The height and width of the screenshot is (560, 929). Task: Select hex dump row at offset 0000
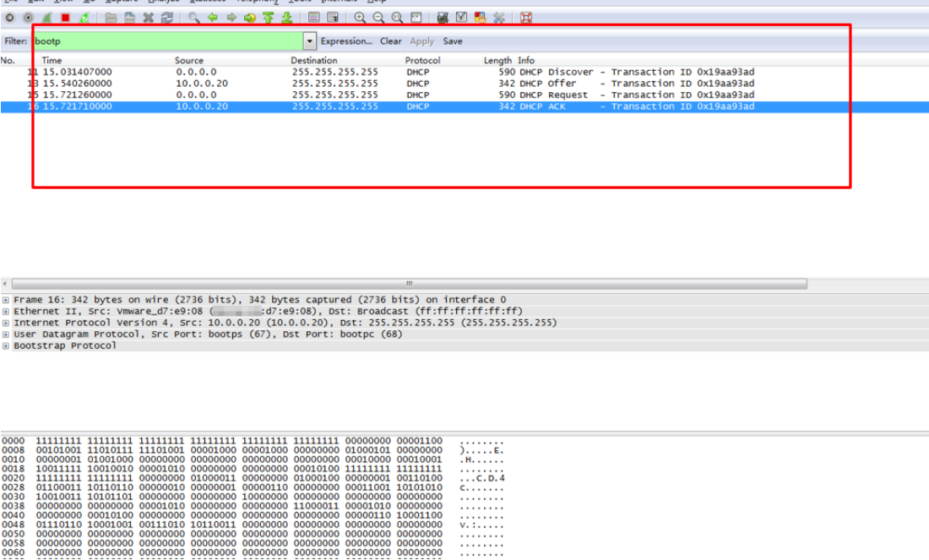(x=253, y=441)
